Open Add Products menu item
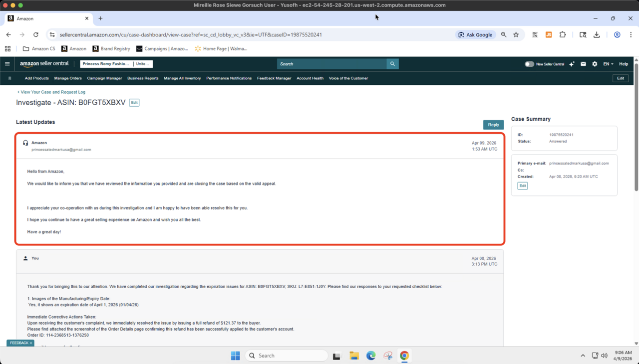Viewport: 639px width, 364px height. pos(37,78)
